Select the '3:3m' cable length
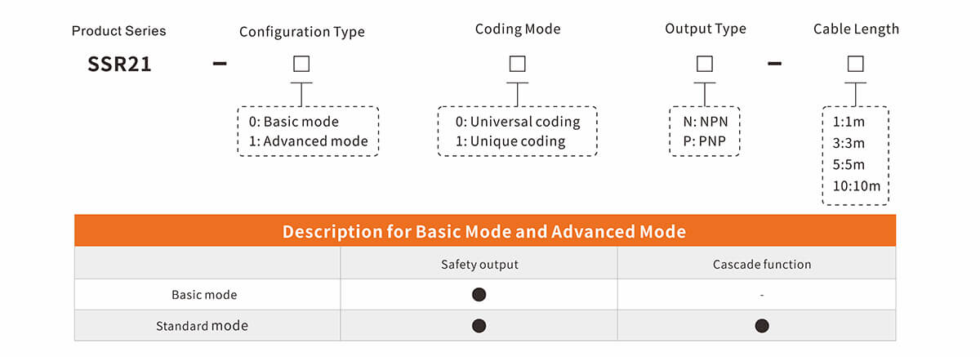The image size is (980, 357). click(x=849, y=143)
